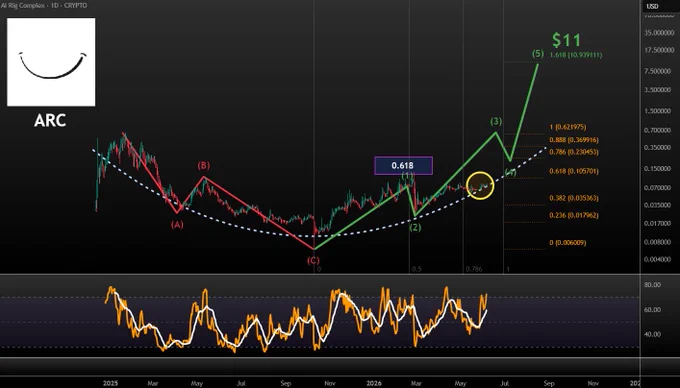Click 17.500000 on the price axis
The width and height of the screenshot is (680, 388).
coord(659,50)
